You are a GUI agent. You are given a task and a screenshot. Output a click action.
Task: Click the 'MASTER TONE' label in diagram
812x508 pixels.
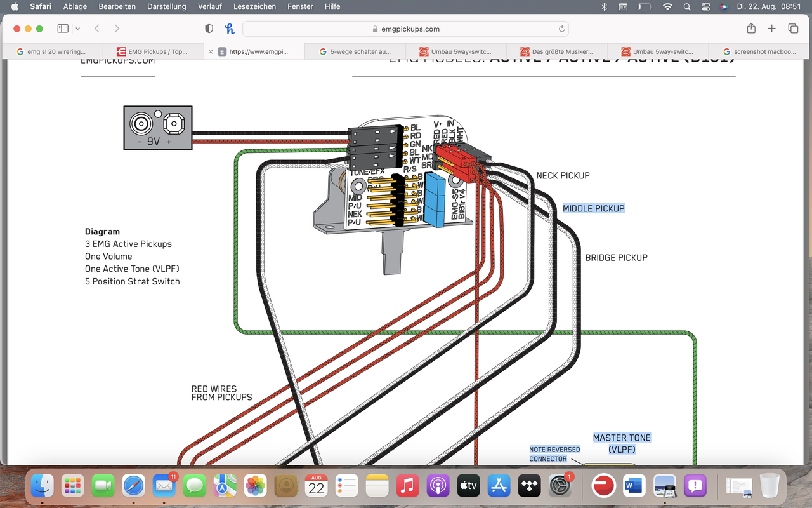click(x=622, y=438)
